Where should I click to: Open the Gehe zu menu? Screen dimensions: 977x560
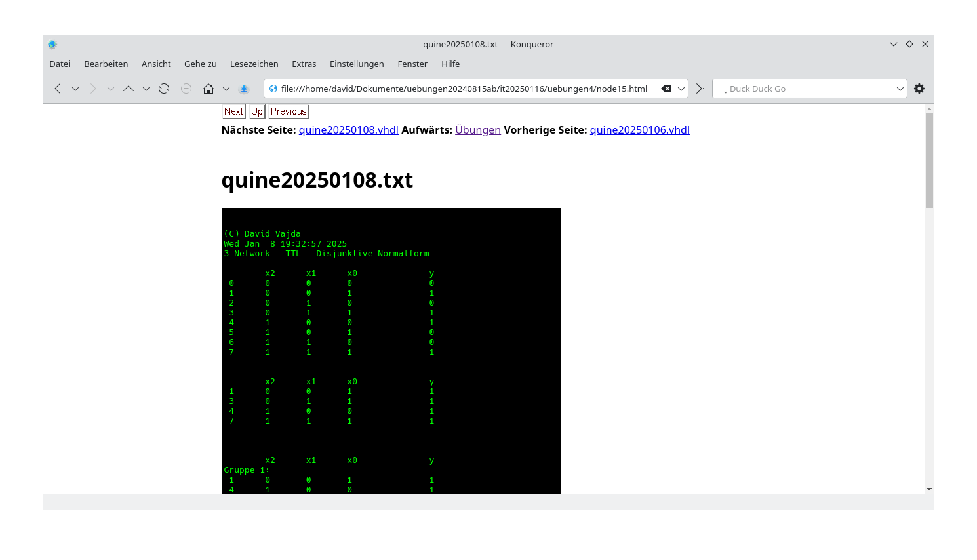(200, 64)
